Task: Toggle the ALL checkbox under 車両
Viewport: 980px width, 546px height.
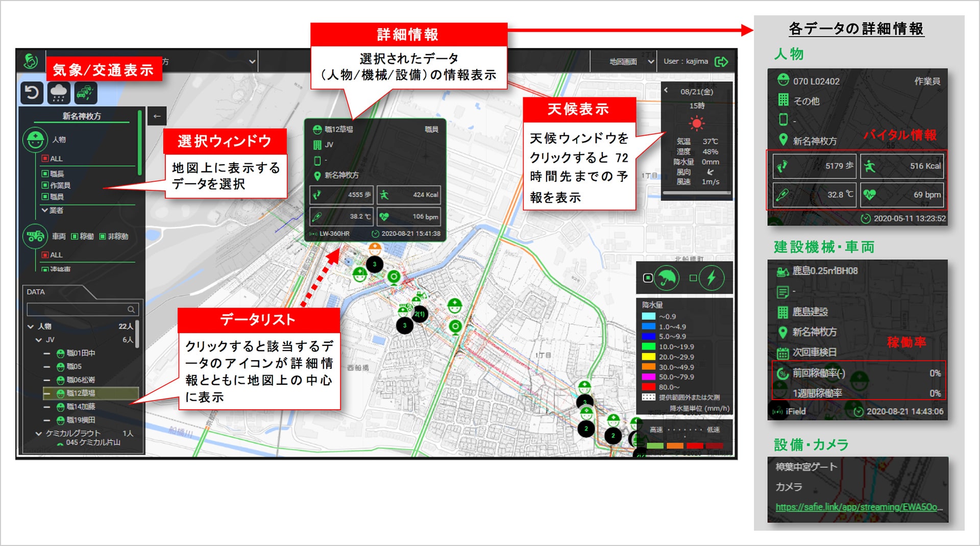Action: click(x=45, y=255)
